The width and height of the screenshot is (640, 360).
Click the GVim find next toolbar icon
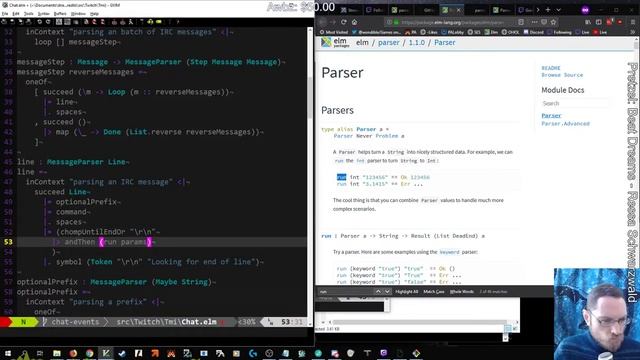coord(95,22)
